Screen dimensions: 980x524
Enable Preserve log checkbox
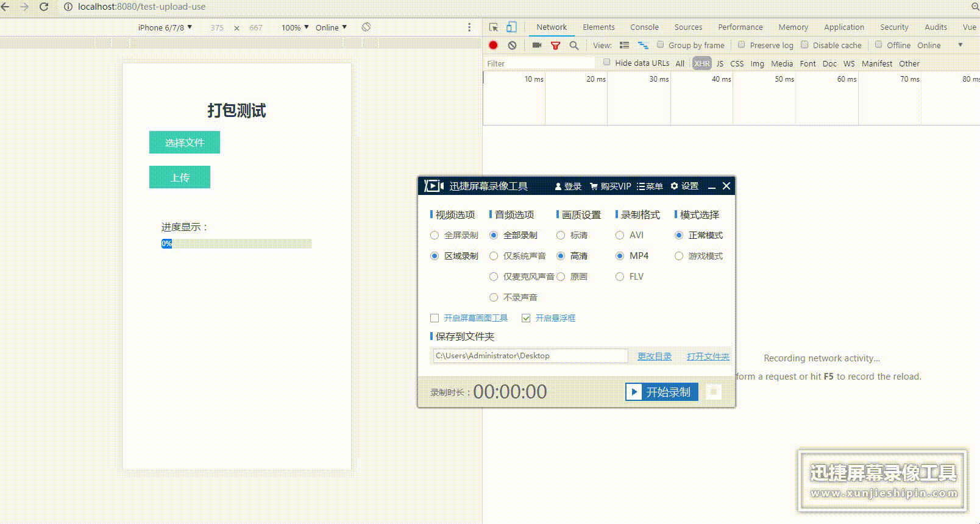click(742, 44)
